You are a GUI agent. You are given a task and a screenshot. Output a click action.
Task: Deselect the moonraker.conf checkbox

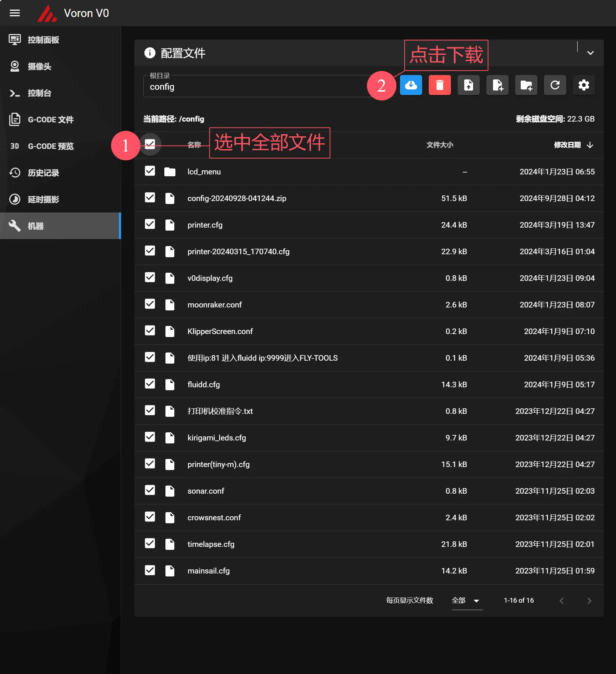point(150,304)
